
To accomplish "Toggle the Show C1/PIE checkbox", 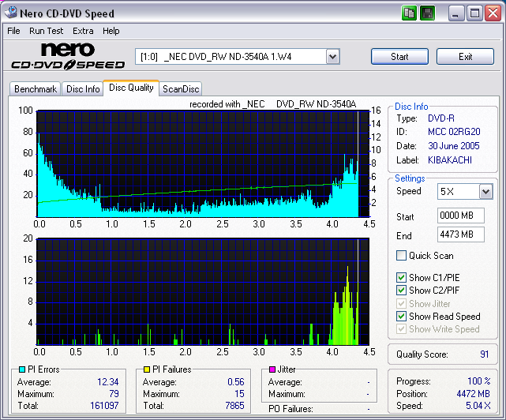I will click(401, 277).
